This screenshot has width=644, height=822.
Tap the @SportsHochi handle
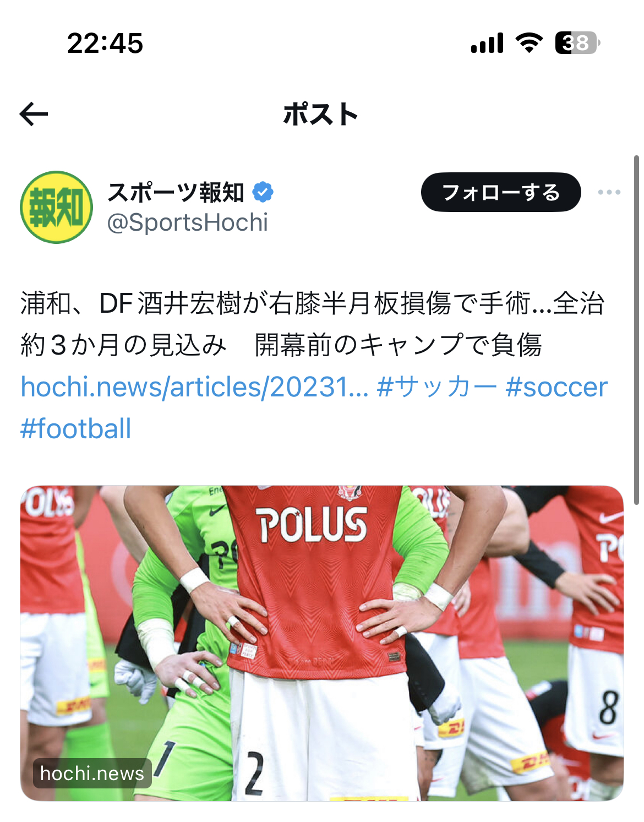pyautogui.click(x=187, y=222)
